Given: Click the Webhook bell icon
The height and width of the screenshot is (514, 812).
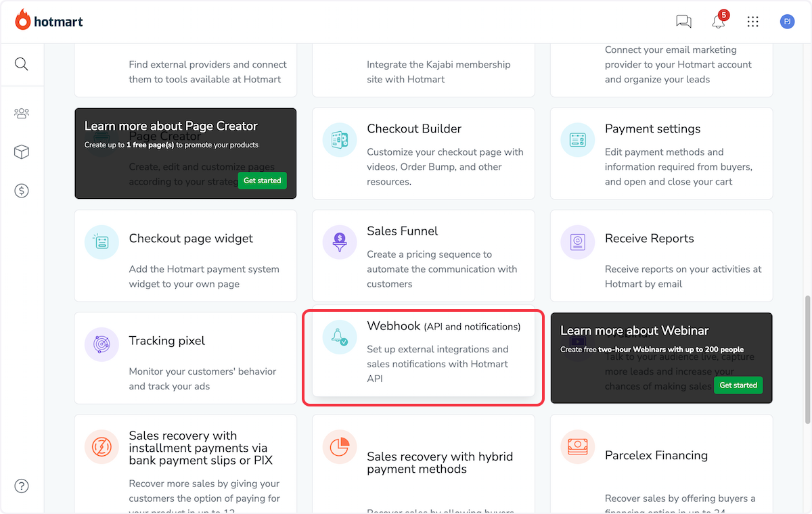Looking at the screenshot, I should click(x=340, y=337).
